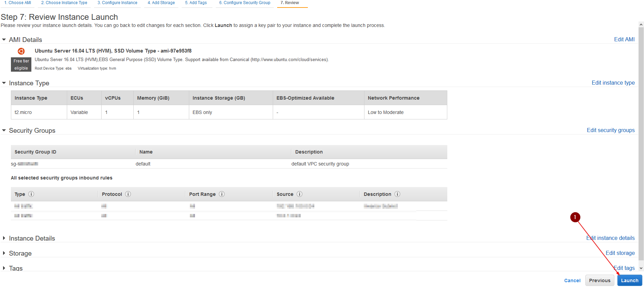Click the info icon next to Protocol column

128,194
